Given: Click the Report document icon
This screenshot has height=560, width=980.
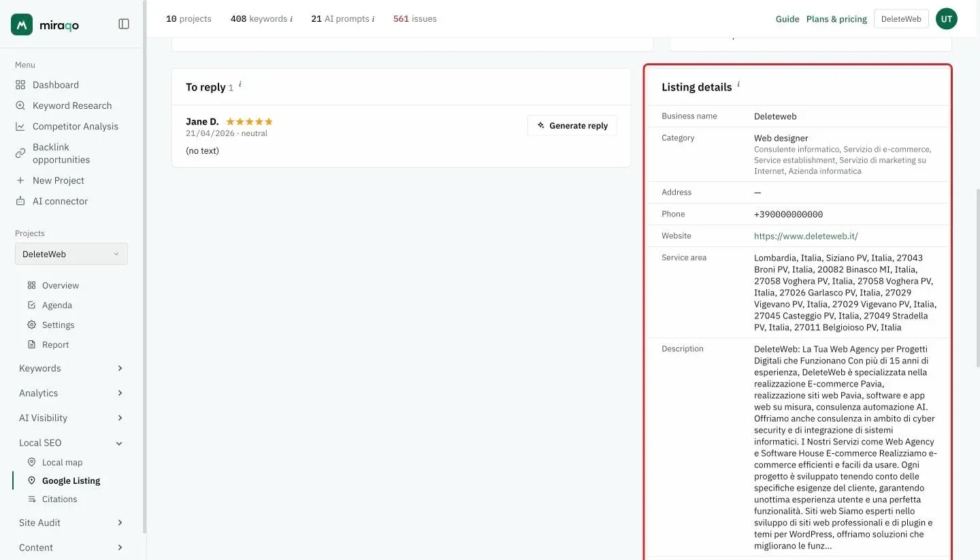Looking at the screenshot, I should tap(31, 345).
